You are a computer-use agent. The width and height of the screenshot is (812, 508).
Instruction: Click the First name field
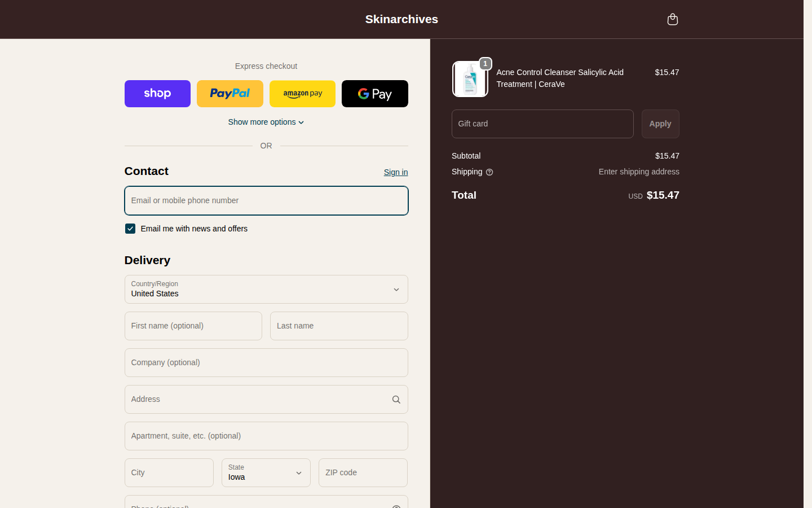193,326
